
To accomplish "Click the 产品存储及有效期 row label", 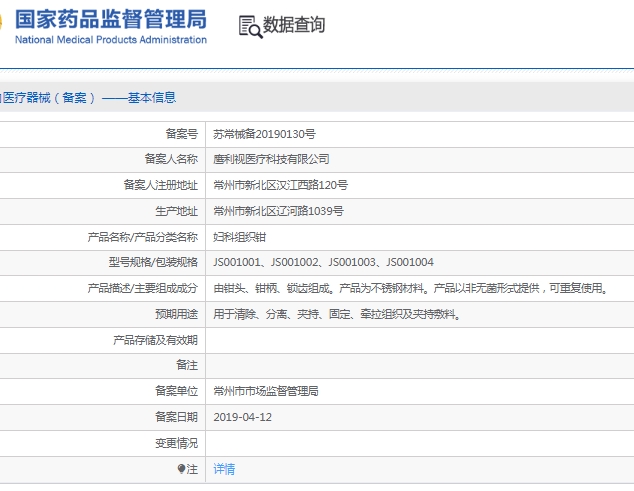I will pos(155,340).
